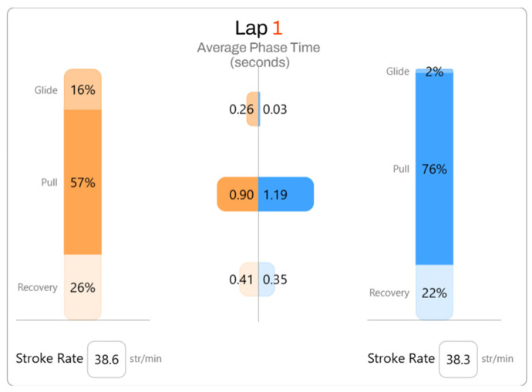This screenshot has height=392, width=532.
Task: Select the blue 22% Recovery segment
Action: (435, 293)
